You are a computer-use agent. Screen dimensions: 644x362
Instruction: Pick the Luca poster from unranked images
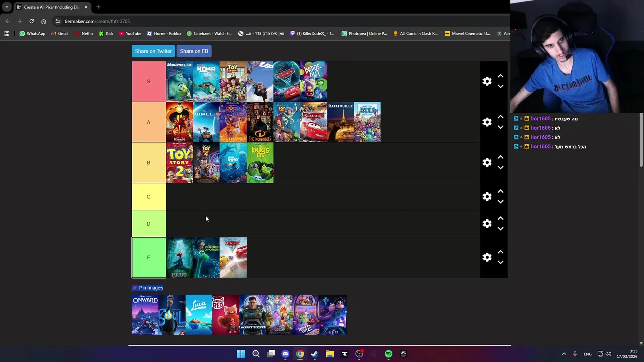[199, 315]
